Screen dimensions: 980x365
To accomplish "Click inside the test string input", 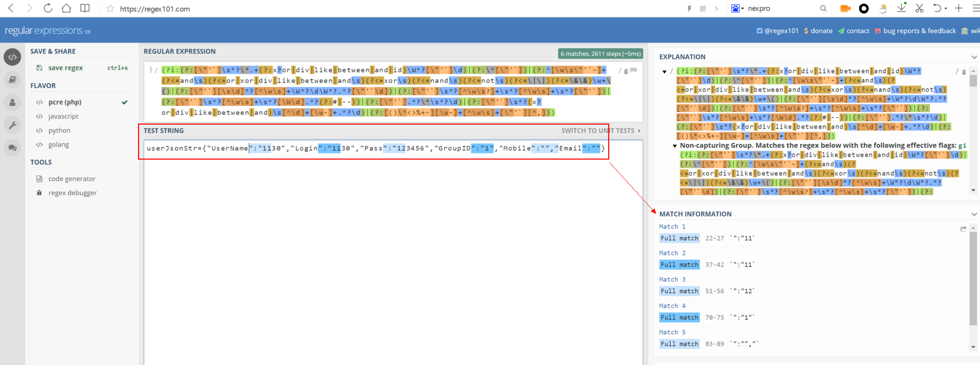I will tap(391, 232).
